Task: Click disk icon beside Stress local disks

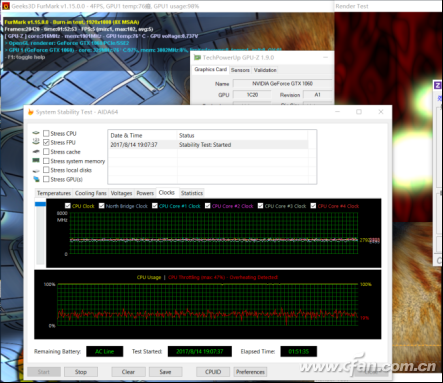Action: [36, 170]
